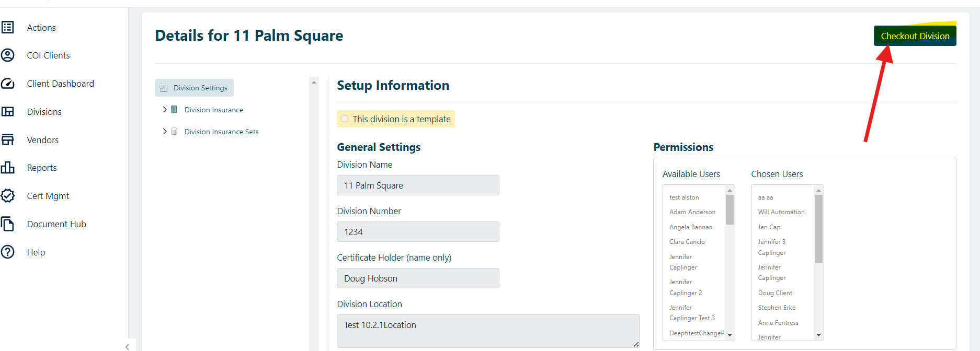This screenshot has width=980, height=351.
Task: Select Adam Anderson in Available Users
Action: [692, 212]
